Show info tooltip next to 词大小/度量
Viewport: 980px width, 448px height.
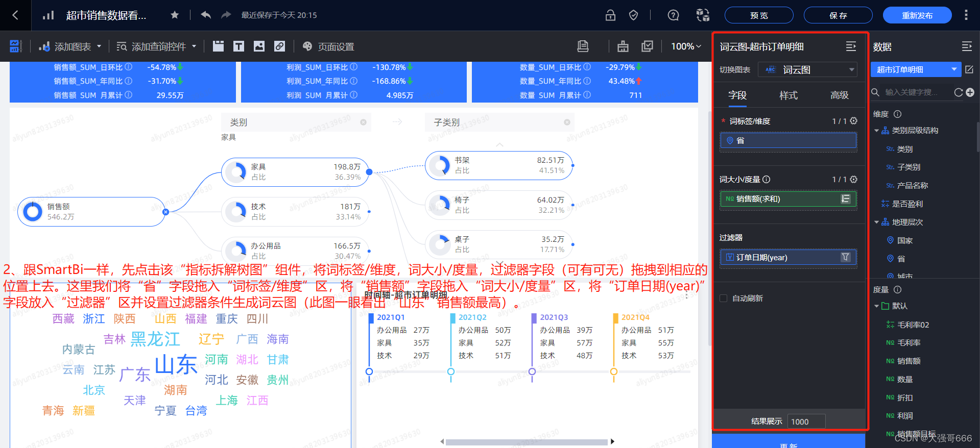pyautogui.click(x=767, y=179)
